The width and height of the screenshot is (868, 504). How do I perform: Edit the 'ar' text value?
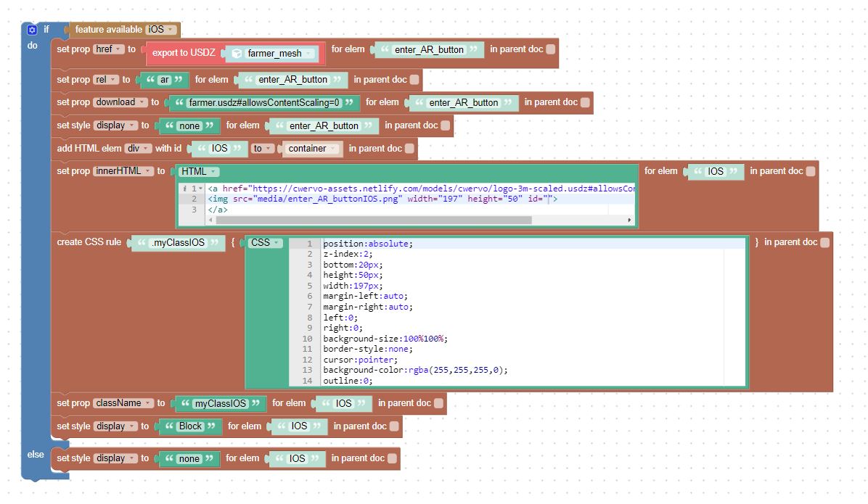pyautogui.click(x=165, y=80)
